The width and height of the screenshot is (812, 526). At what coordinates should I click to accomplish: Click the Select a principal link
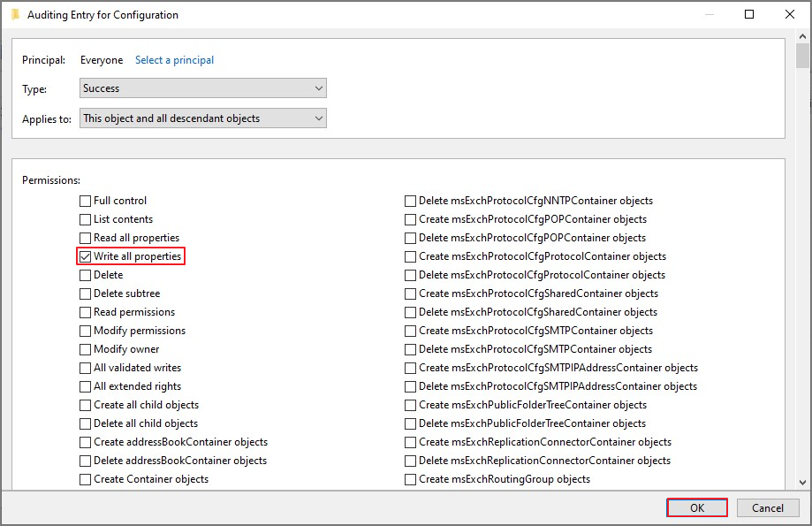(x=175, y=60)
